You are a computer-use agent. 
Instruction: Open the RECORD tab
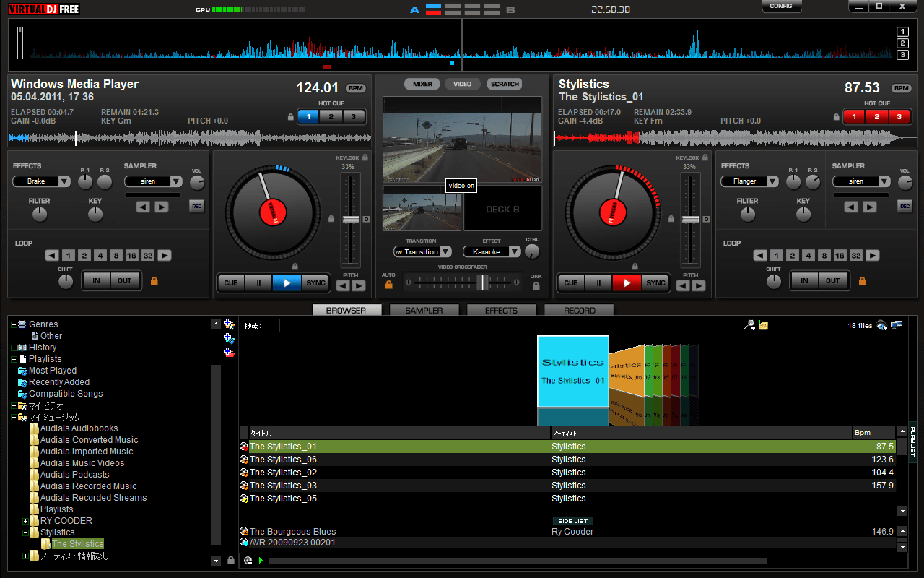click(579, 310)
